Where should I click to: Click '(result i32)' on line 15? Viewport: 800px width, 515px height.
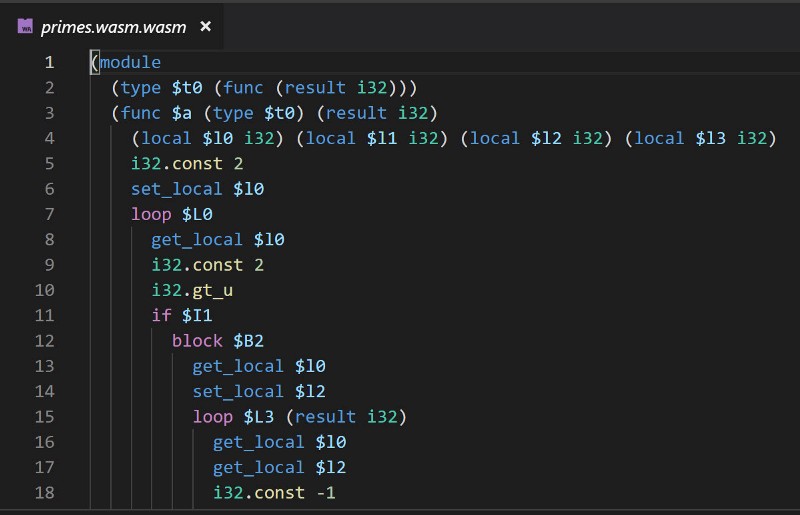pos(346,416)
